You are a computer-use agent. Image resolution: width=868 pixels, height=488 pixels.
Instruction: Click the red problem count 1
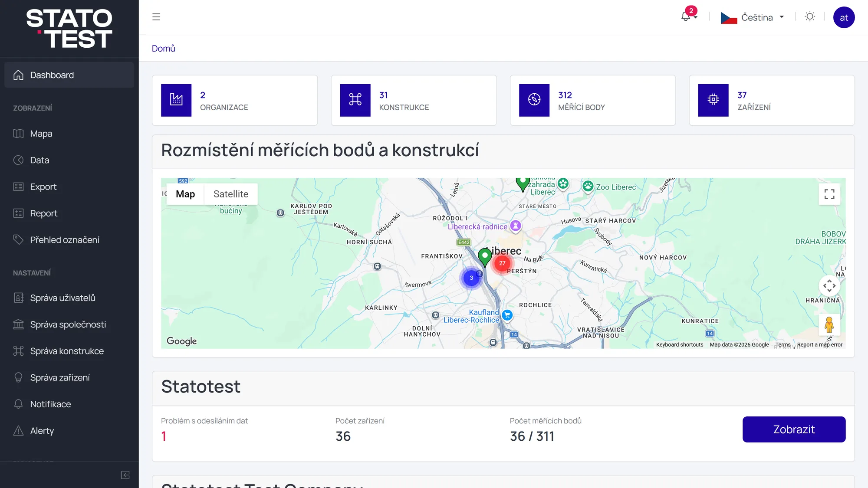point(164,436)
